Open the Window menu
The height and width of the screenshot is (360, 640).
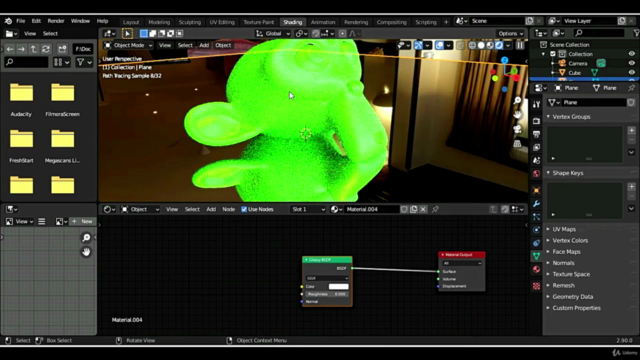click(80, 21)
